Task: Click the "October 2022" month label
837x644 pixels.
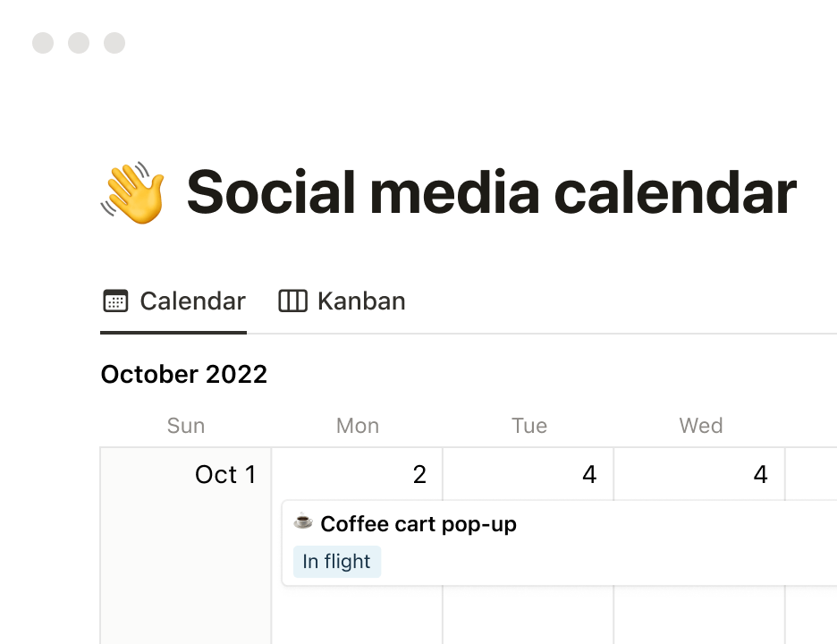Action: tap(184, 374)
